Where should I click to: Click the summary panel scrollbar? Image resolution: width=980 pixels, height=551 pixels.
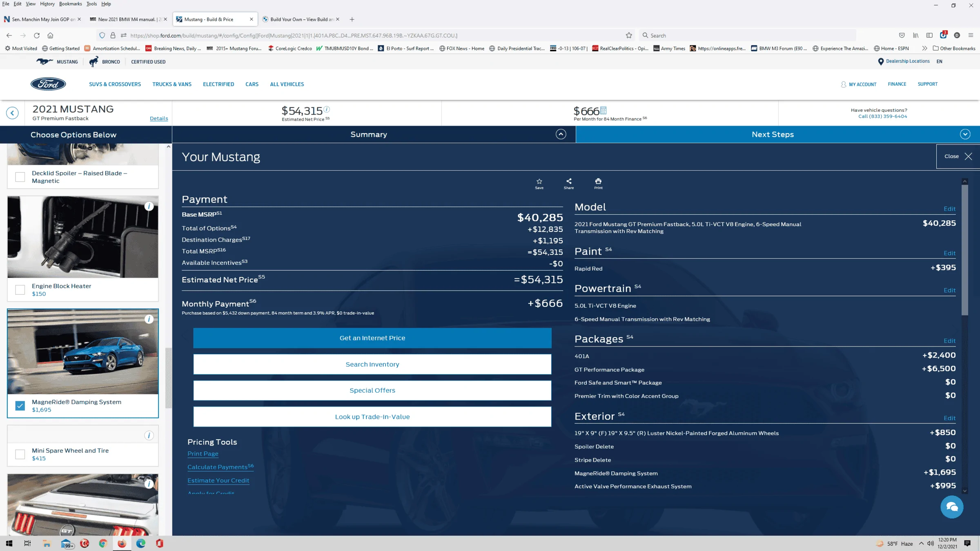click(965, 251)
